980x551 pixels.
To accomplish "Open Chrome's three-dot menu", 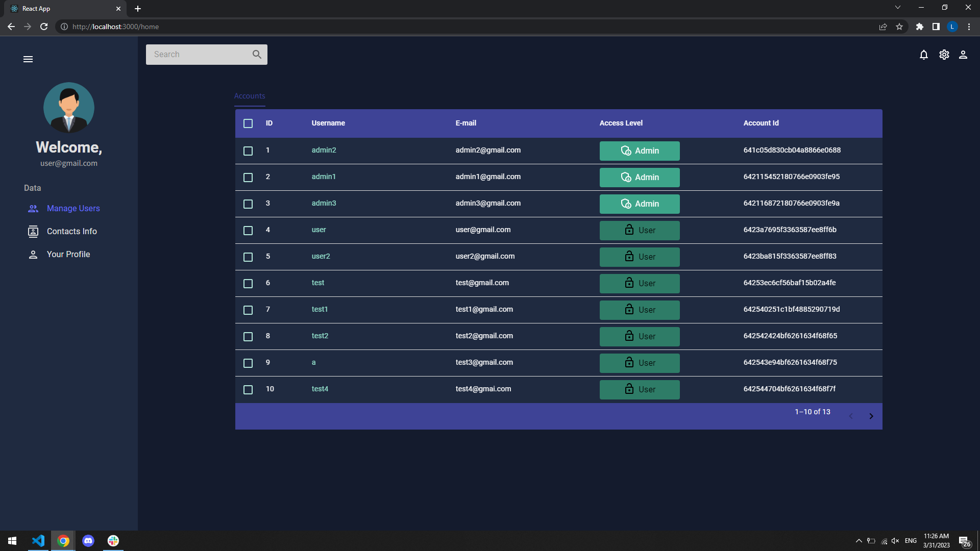I will (x=969, y=27).
